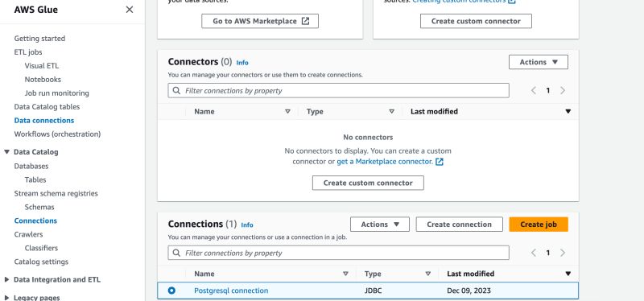Sort Connectors by Type column
The image size is (644, 301).
tap(391, 112)
